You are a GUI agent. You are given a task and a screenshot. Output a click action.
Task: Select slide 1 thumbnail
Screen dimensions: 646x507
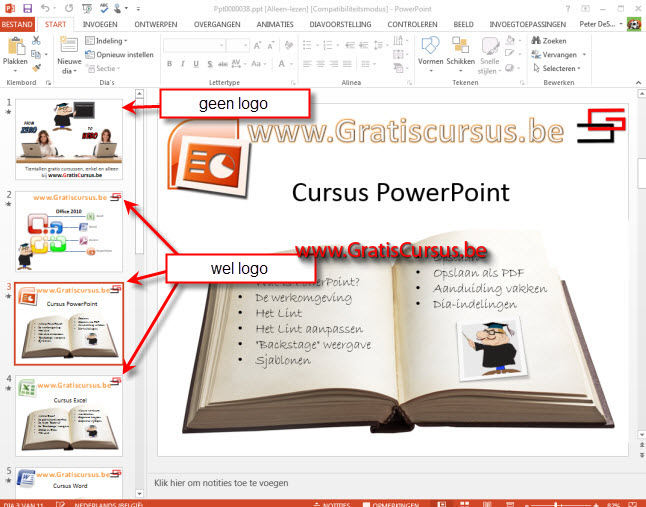(x=69, y=139)
